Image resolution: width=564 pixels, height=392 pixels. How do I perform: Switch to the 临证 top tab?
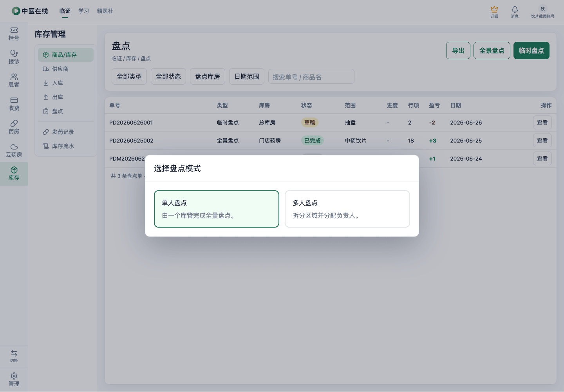click(65, 11)
